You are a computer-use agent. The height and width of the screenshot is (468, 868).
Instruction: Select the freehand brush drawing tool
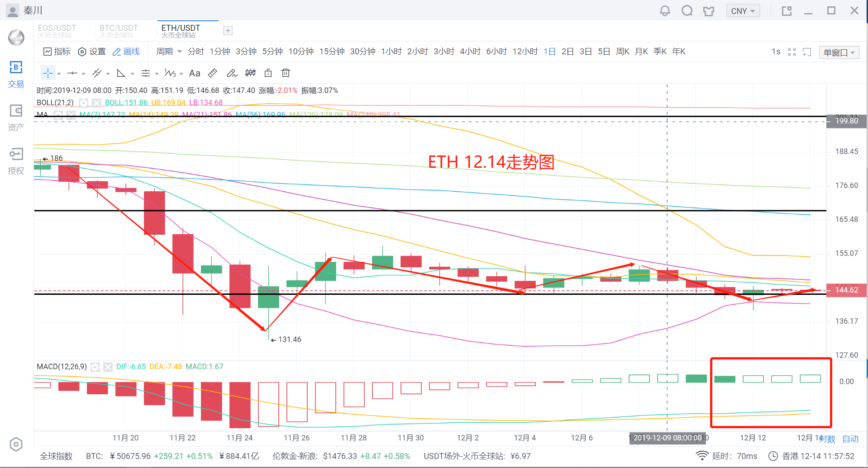pyautogui.click(x=232, y=73)
